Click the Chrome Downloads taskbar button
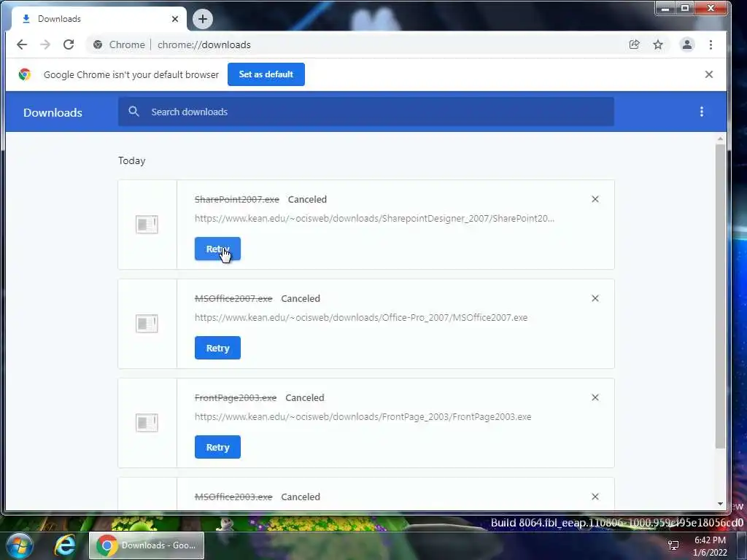747x560 pixels. pyautogui.click(x=146, y=545)
